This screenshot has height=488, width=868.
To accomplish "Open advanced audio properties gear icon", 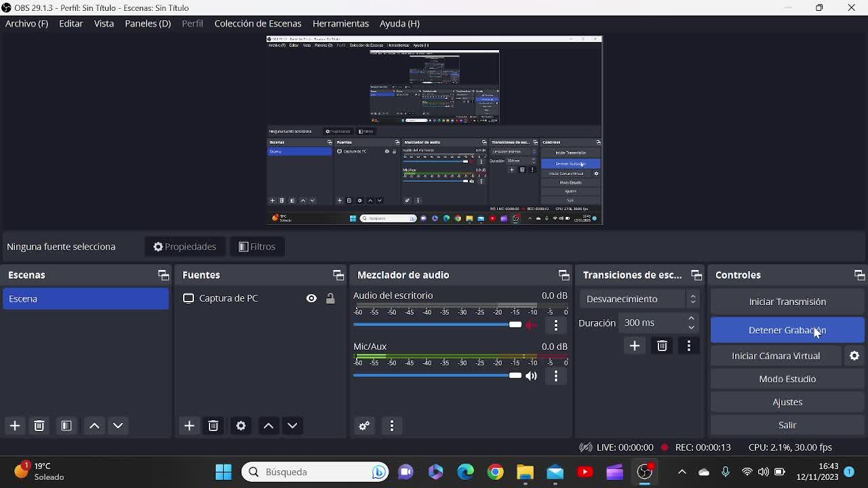I will coord(364,426).
